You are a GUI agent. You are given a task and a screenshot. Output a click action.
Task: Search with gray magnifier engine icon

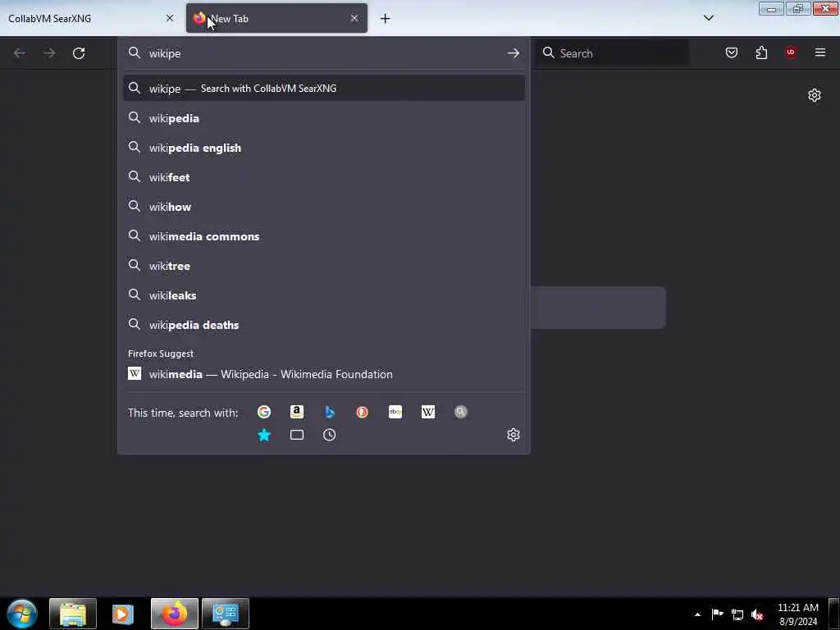[461, 412]
